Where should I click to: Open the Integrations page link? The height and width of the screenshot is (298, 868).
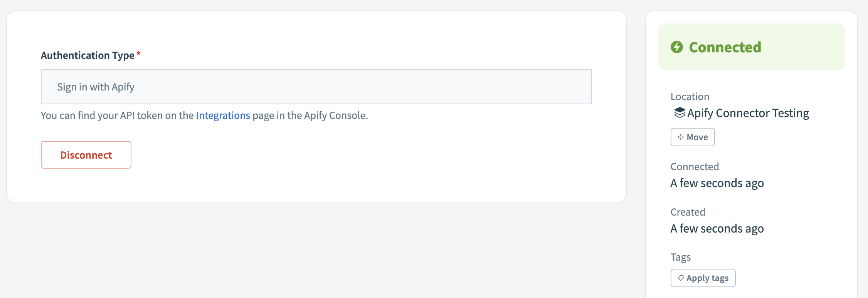(x=223, y=115)
